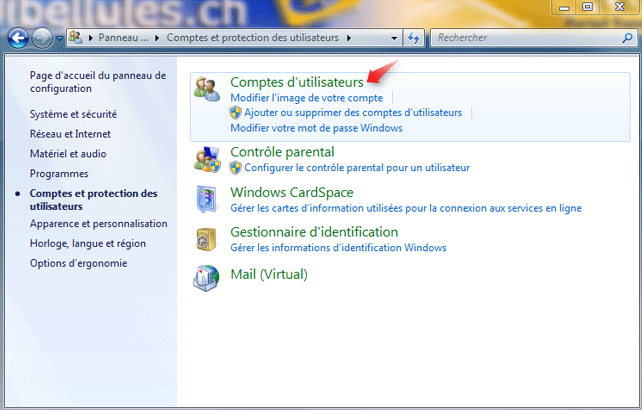This screenshot has height=410, width=642.
Task: Open the recent pages dropdown arrow
Action: tap(60, 38)
